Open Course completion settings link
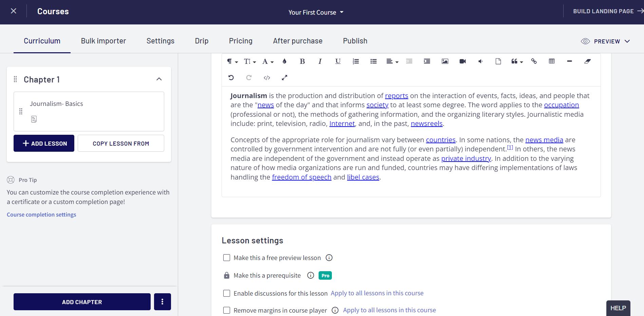 (41, 215)
